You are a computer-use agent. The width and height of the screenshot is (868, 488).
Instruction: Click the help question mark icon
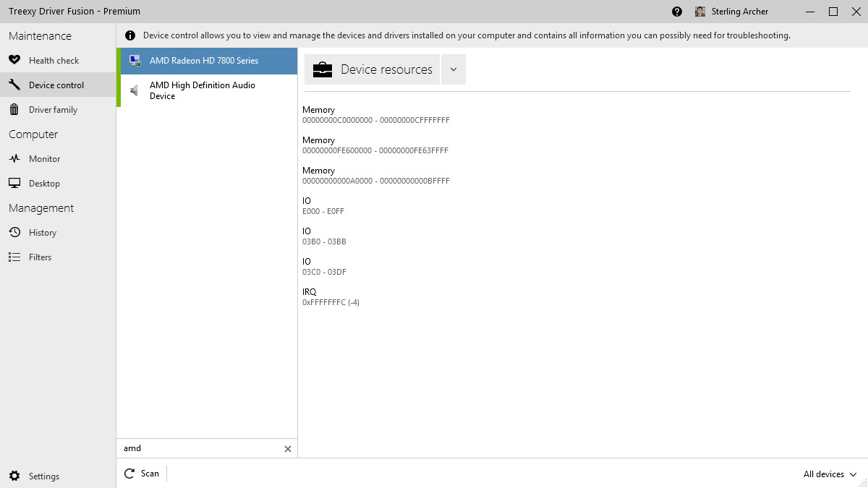click(x=677, y=12)
